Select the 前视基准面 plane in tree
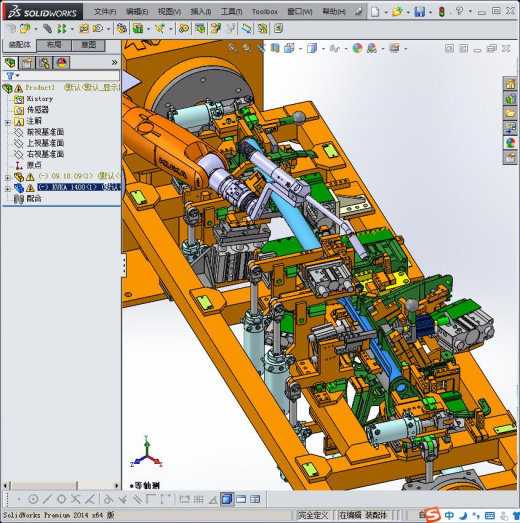This screenshot has height=523, width=520. [x=45, y=132]
